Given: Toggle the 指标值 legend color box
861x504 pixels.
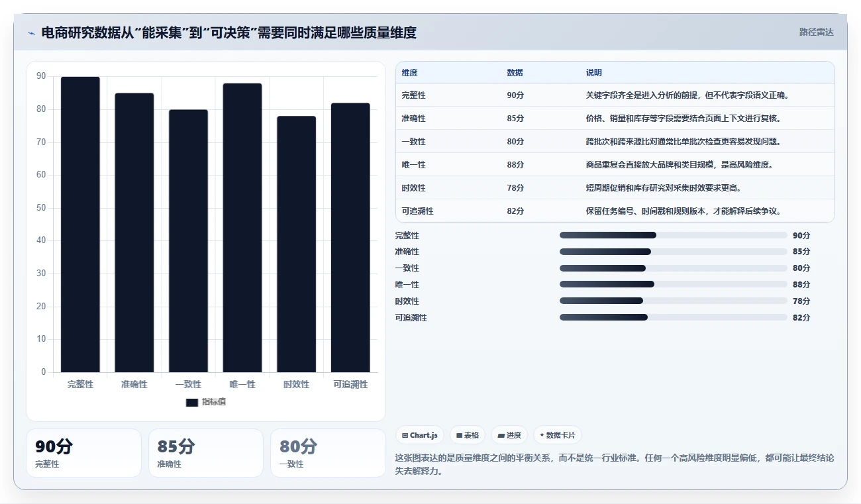Looking at the screenshot, I should (192, 402).
